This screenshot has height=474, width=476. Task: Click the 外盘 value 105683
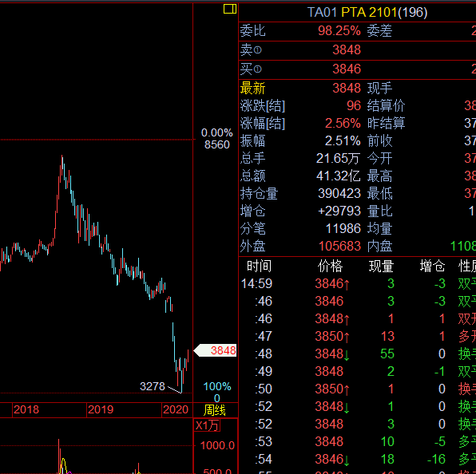(x=339, y=246)
